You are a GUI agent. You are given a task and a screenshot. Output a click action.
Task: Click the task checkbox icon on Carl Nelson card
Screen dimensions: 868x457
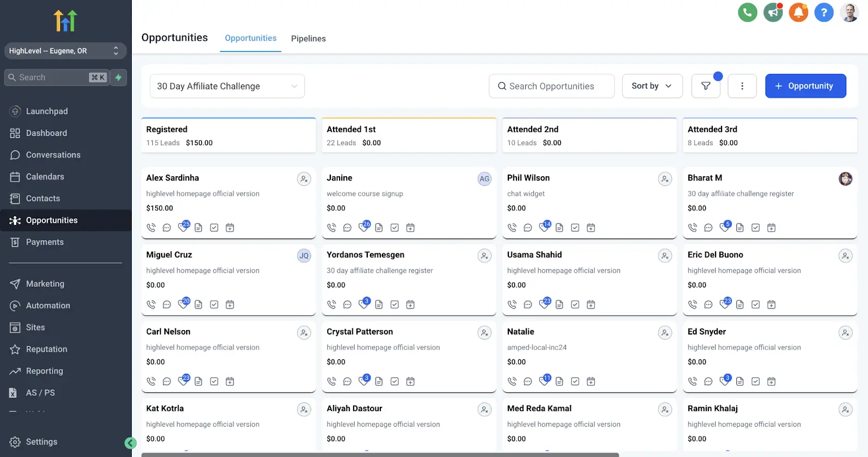pos(214,382)
